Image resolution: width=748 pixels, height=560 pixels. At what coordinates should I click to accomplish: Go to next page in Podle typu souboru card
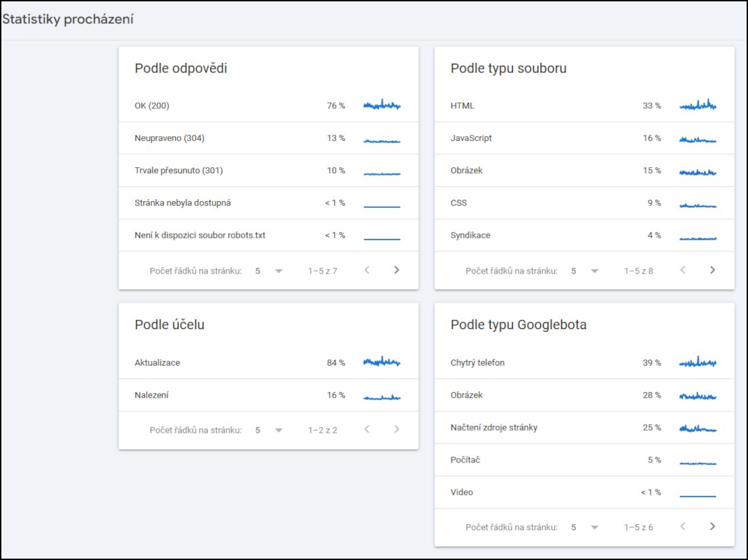[x=712, y=270]
